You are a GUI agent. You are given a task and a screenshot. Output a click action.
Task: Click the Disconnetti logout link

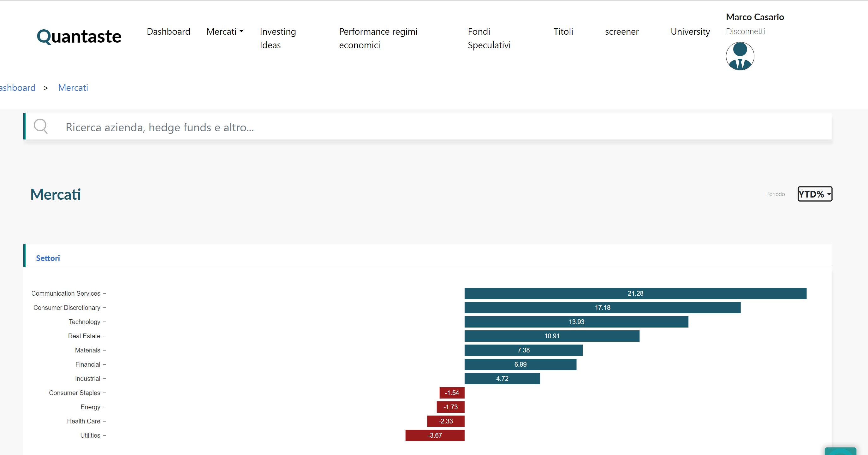pyautogui.click(x=745, y=31)
